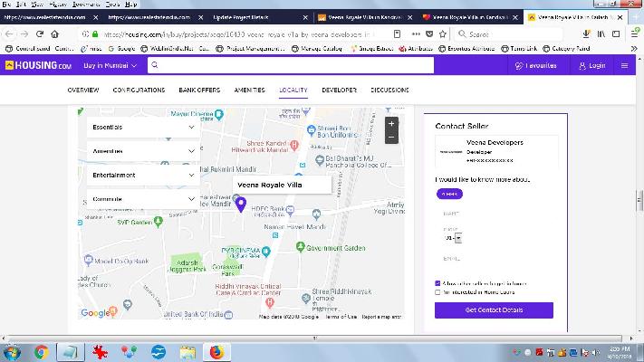The image size is (644, 362).
Task: Close the active Veena Royale Villa tab
Action: 620,17
